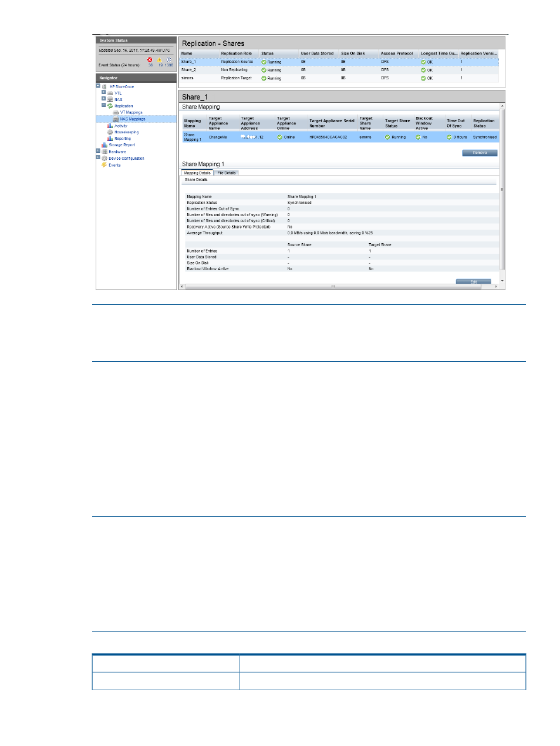Click the Target Share Status Running icon
The width and height of the screenshot is (560, 746).
(x=387, y=137)
